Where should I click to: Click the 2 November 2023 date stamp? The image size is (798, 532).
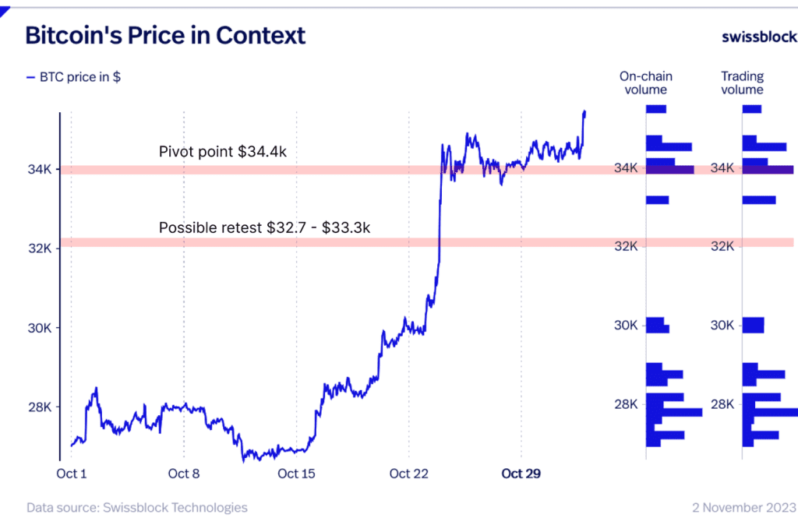(x=744, y=508)
